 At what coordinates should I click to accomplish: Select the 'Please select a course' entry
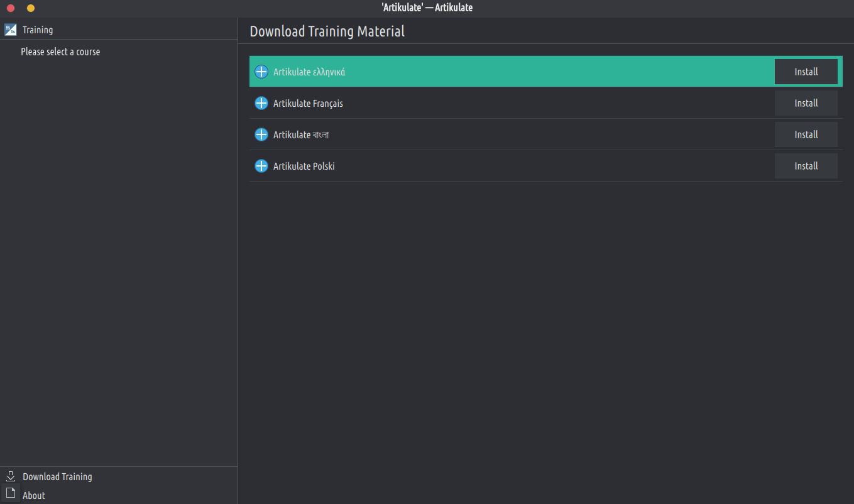[60, 52]
